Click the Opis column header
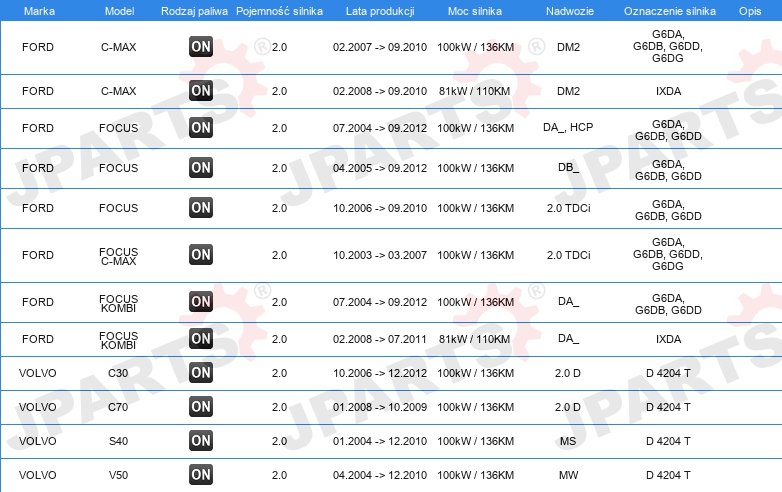782x492 pixels. coord(750,11)
